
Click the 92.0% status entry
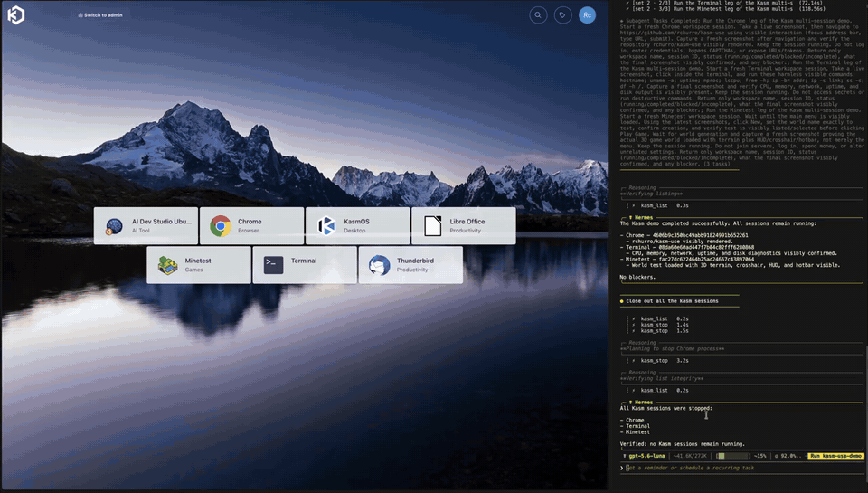788,456
